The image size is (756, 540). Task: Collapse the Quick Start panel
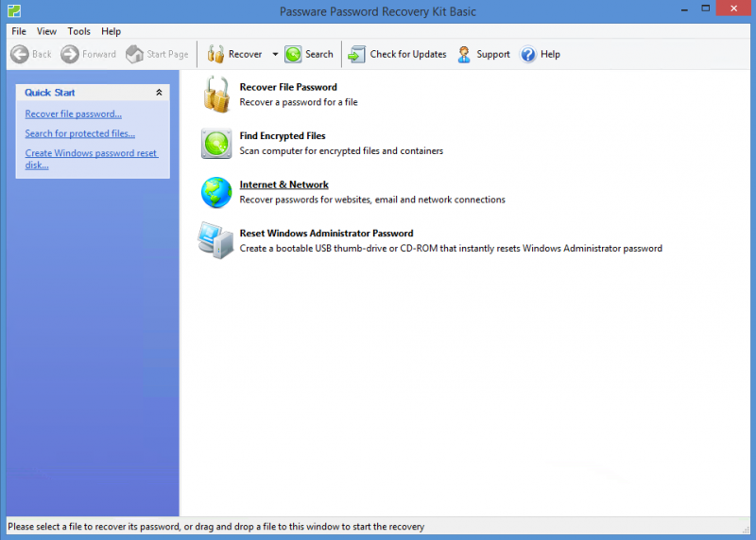pyautogui.click(x=159, y=92)
